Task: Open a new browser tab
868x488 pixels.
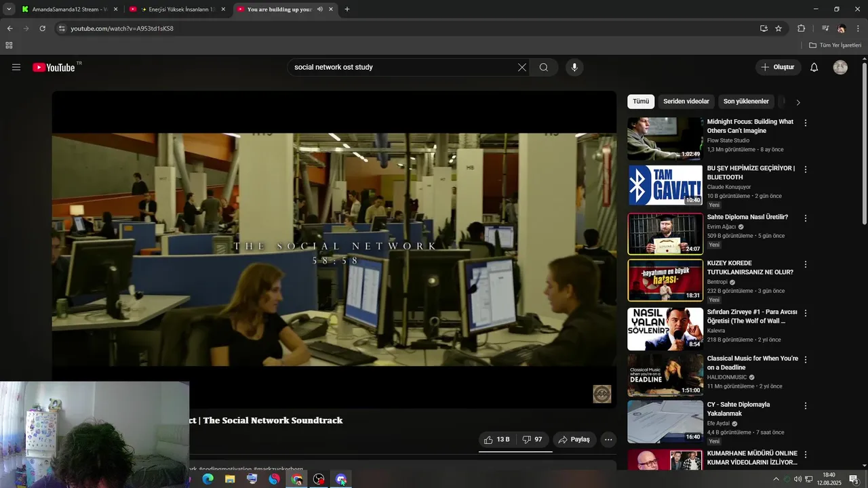Action: (x=347, y=9)
